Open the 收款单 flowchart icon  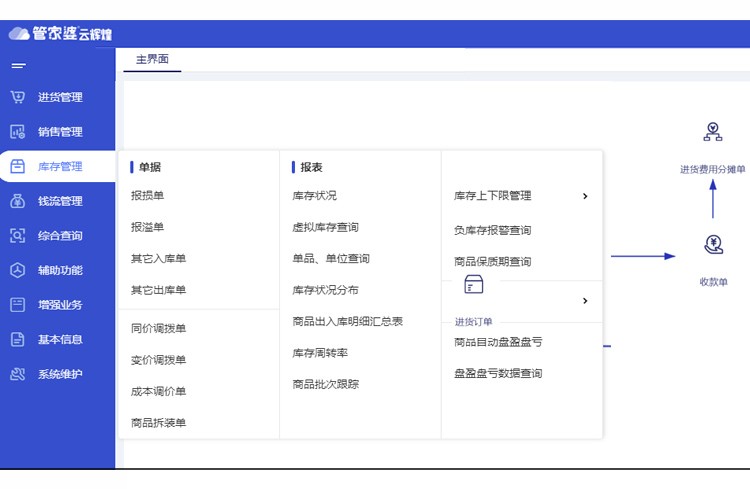coord(712,244)
